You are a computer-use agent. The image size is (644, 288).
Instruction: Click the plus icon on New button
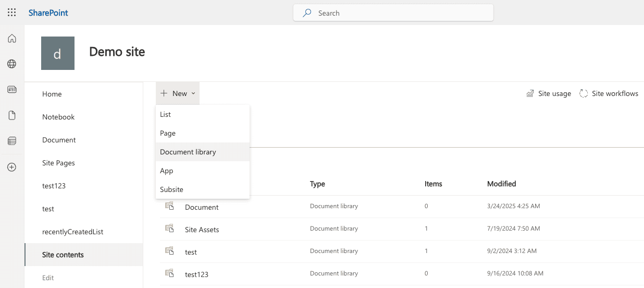coord(164,93)
